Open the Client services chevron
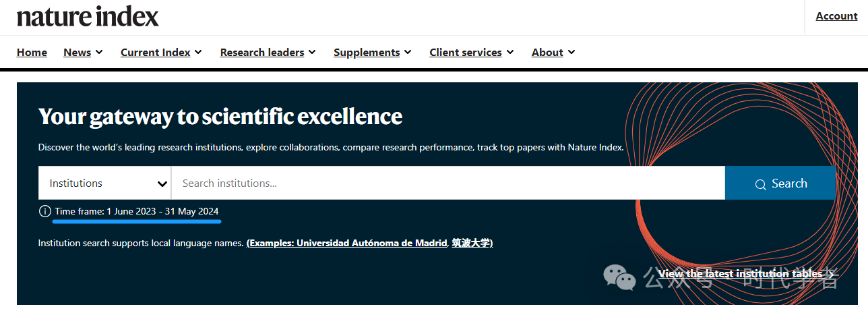Screen dimensions: 868x313 pos(510,52)
